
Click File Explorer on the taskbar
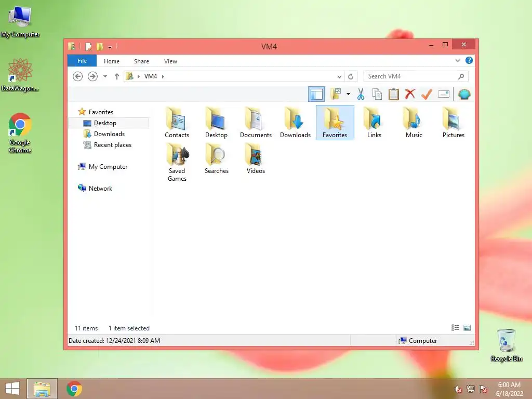click(x=42, y=389)
